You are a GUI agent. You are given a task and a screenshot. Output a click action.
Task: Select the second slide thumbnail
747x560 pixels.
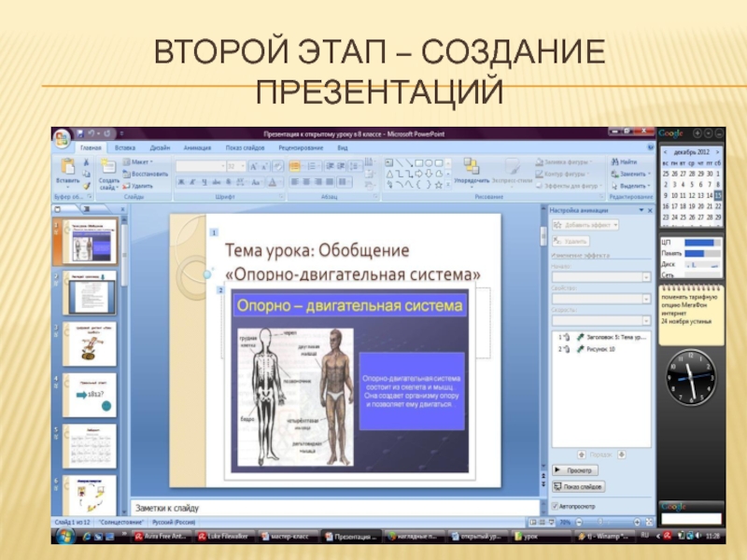(90, 295)
